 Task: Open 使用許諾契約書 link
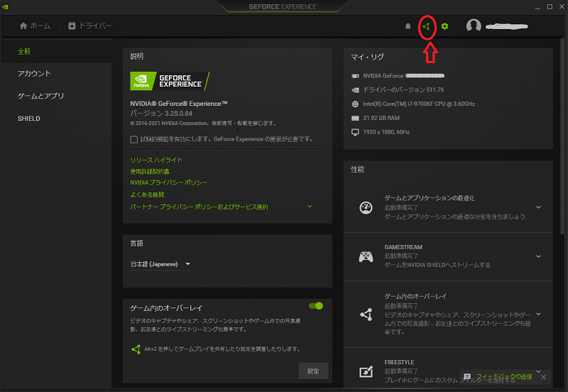coord(150,171)
